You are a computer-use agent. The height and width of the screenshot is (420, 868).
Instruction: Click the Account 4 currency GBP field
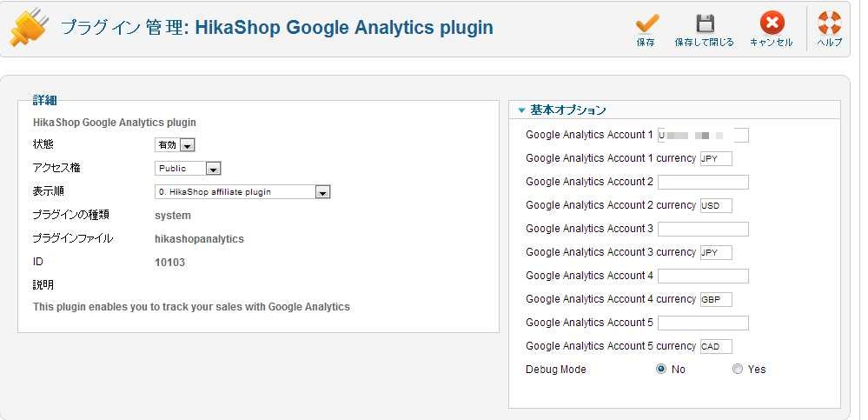716,300
